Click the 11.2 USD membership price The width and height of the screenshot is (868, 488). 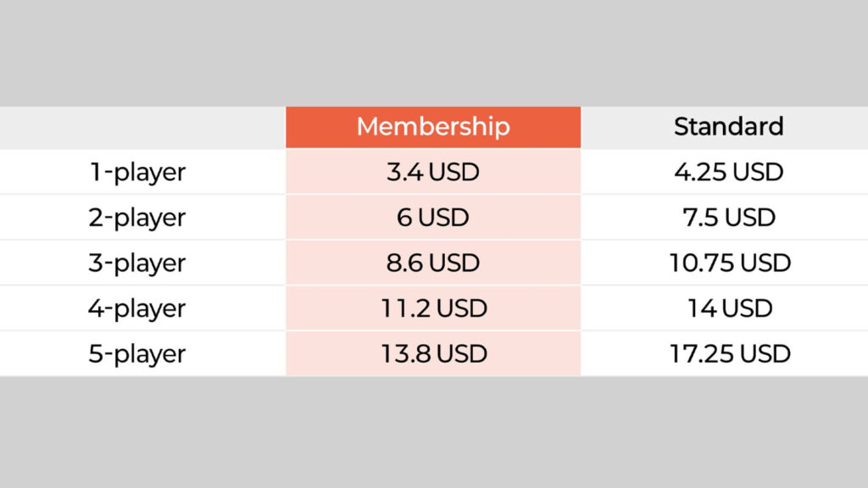click(433, 308)
